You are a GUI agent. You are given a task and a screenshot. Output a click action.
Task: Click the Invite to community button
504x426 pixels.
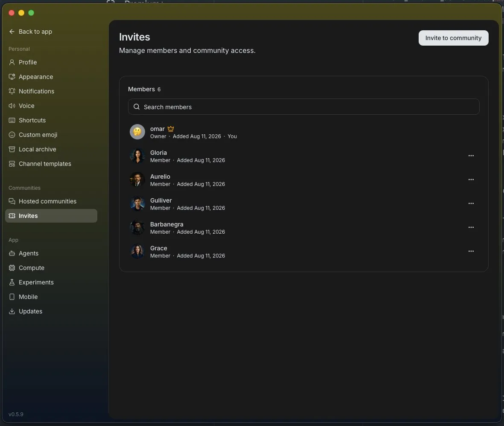pos(453,38)
